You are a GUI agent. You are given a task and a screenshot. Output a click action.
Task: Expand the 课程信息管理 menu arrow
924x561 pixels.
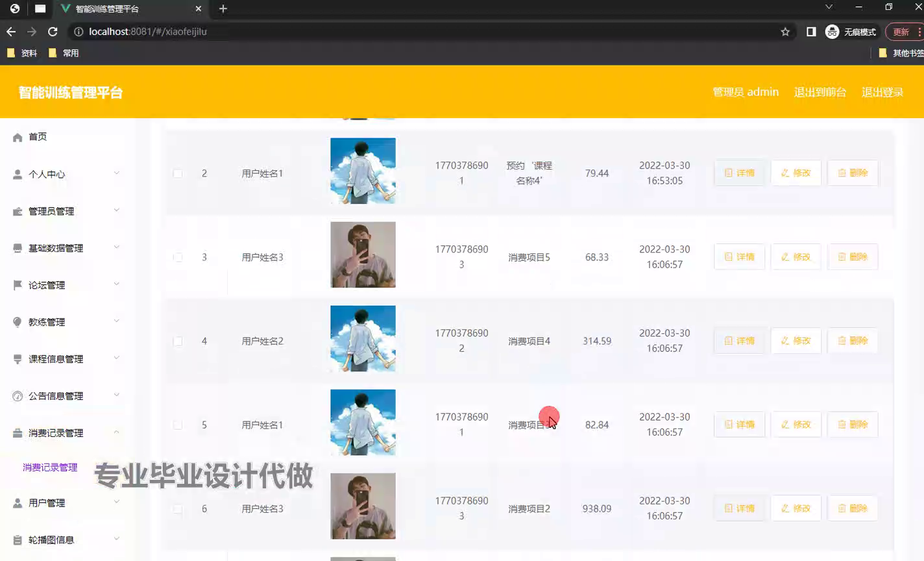click(117, 358)
